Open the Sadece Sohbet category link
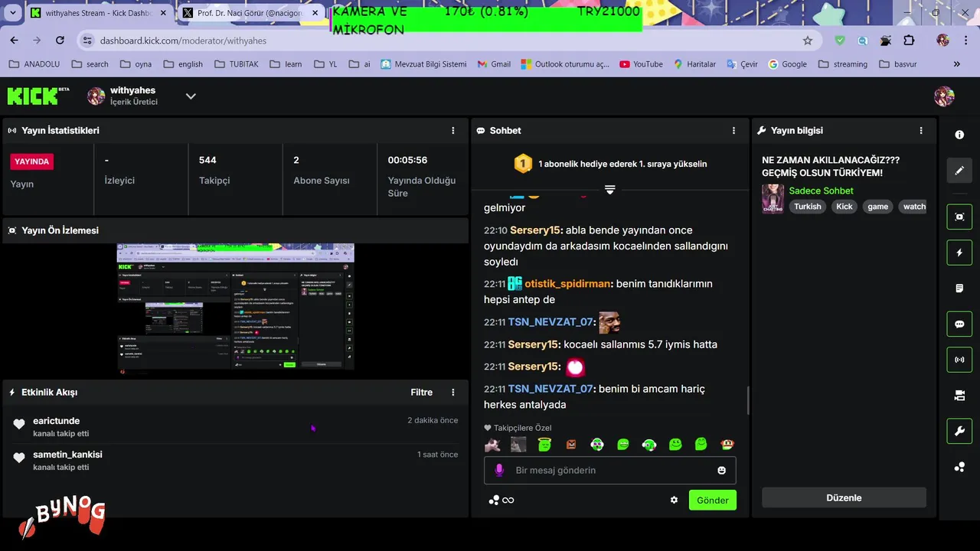Screen dimensions: 980x551 point(821,191)
